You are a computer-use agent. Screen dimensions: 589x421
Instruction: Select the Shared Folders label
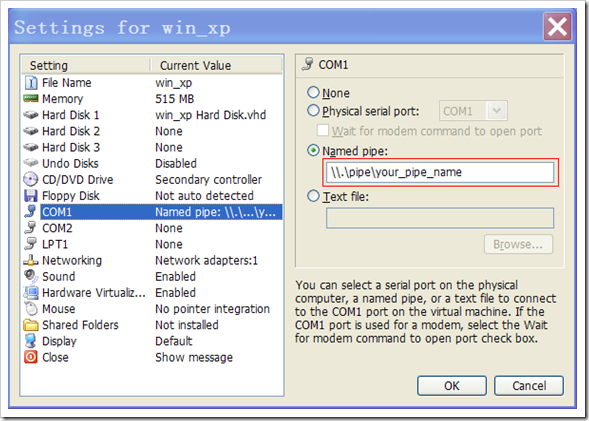tap(80, 325)
